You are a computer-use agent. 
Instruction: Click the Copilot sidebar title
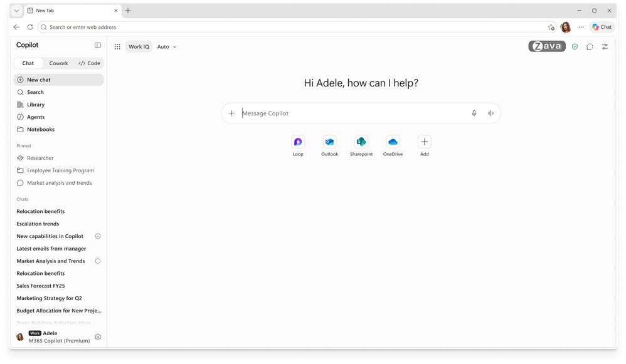[x=27, y=45]
